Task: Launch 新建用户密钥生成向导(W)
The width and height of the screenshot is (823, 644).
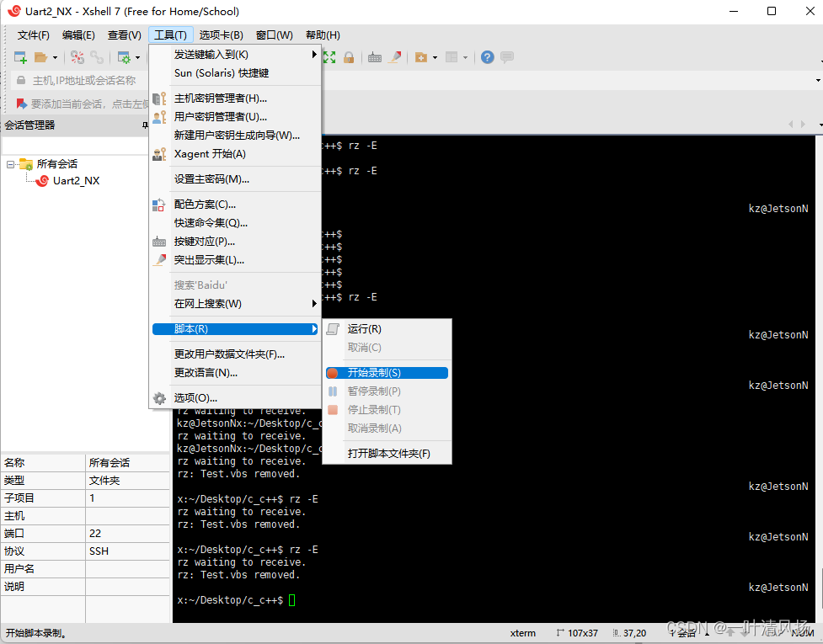Action: tap(235, 136)
